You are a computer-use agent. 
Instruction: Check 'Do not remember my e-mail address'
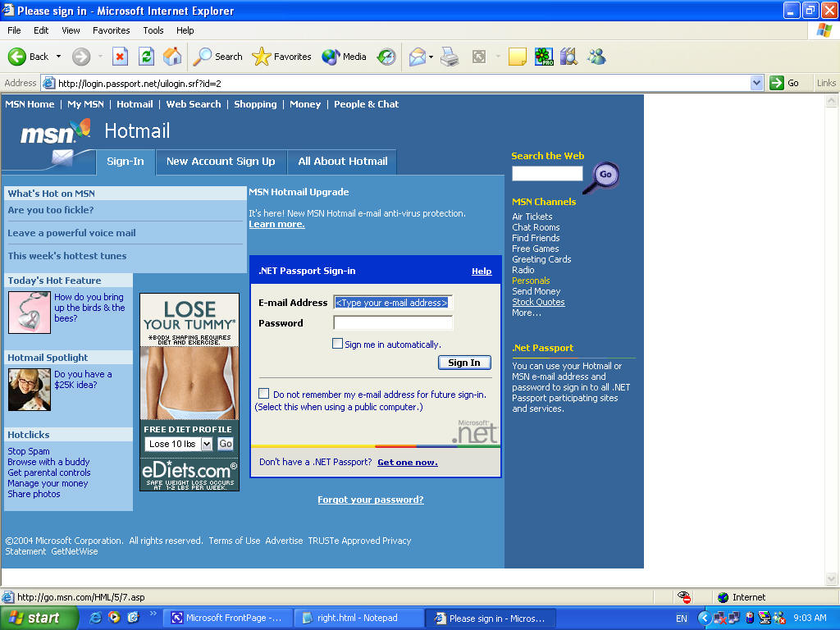pyautogui.click(x=263, y=394)
